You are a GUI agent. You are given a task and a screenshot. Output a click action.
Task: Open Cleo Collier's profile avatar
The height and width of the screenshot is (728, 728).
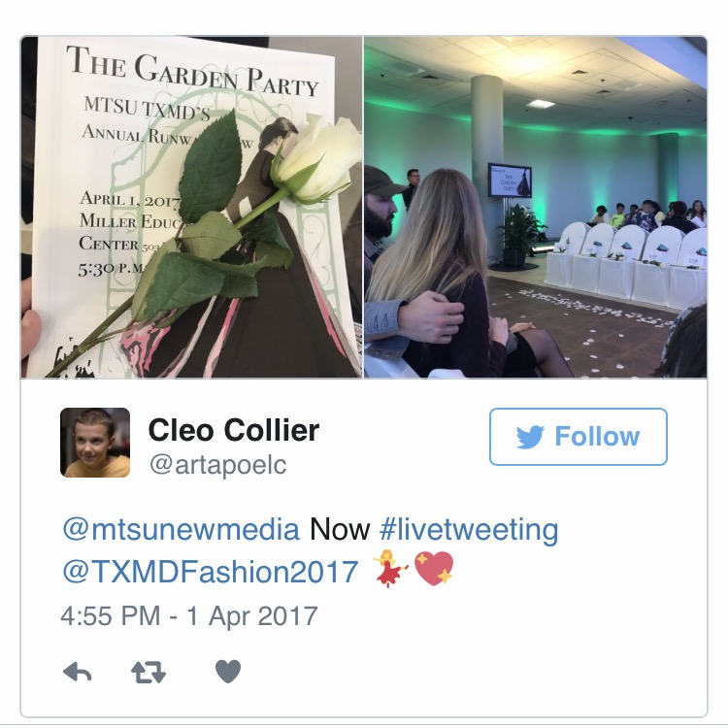click(x=95, y=443)
